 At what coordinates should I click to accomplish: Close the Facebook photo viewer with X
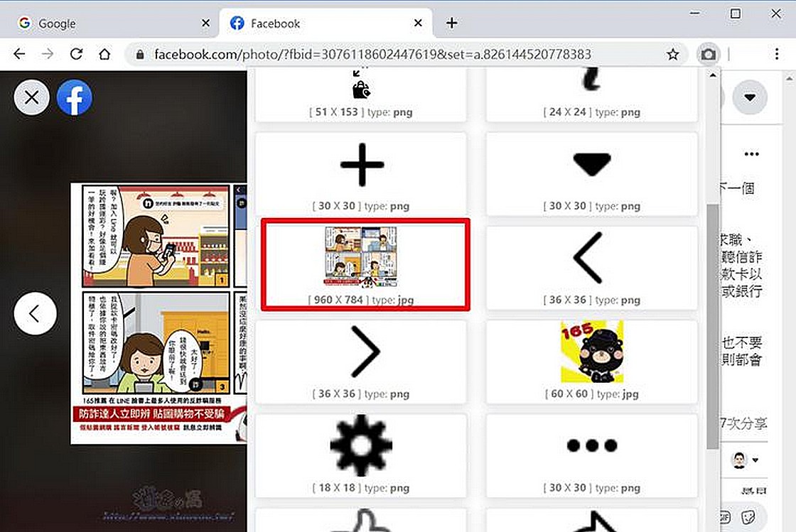pyautogui.click(x=31, y=97)
